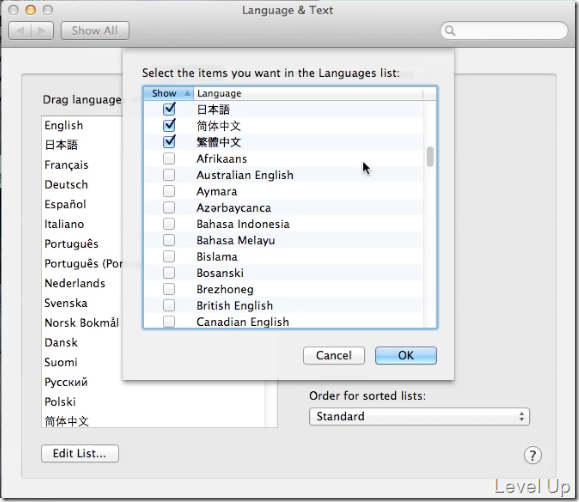Image resolution: width=579 pixels, height=502 pixels.
Task: Go forward with the right arrow button
Action: tap(42, 30)
